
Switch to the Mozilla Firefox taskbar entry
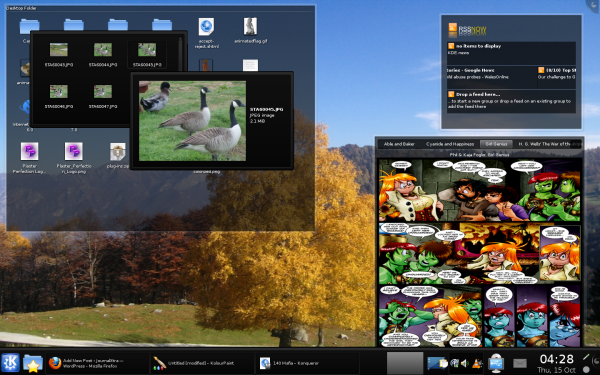tap(97, 363)
